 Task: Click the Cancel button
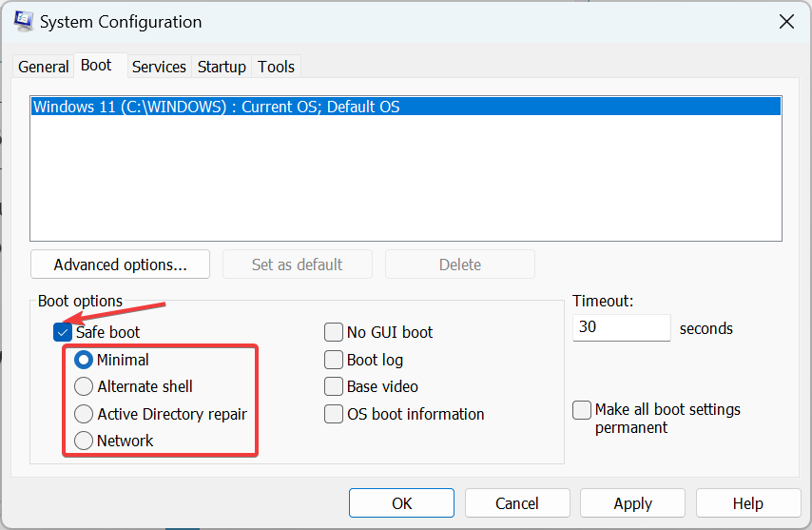(x=517, y=502)
